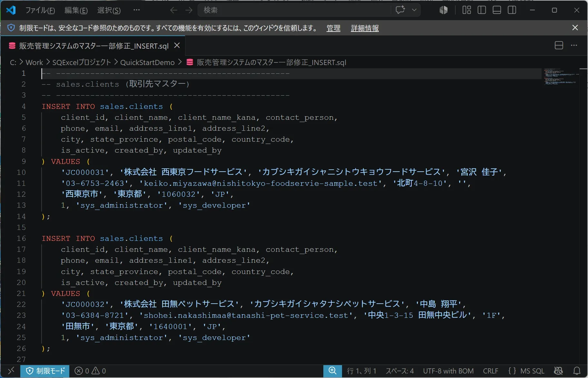This screenshot has width=588, height=378.
Task: Toggle the primary side bar
Action: coord(482,10)
